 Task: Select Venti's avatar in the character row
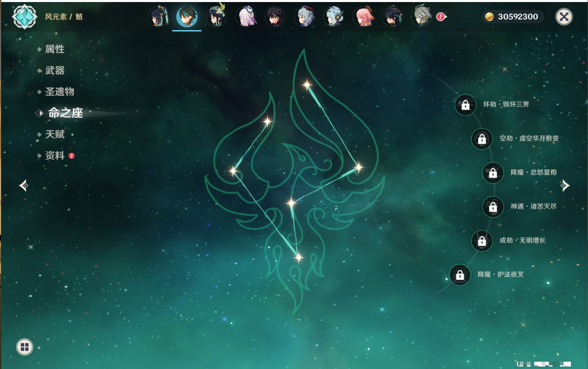pos(216,17)
